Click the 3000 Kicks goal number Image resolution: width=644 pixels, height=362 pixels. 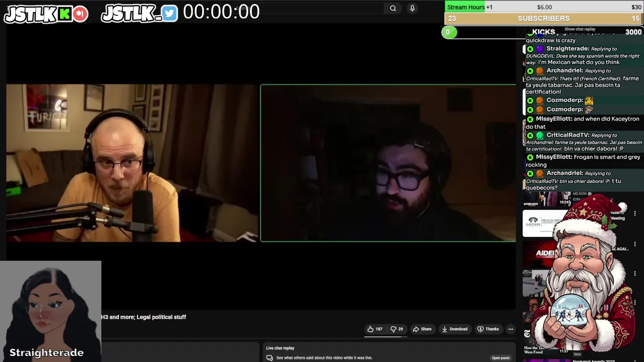tap(633, 32)
